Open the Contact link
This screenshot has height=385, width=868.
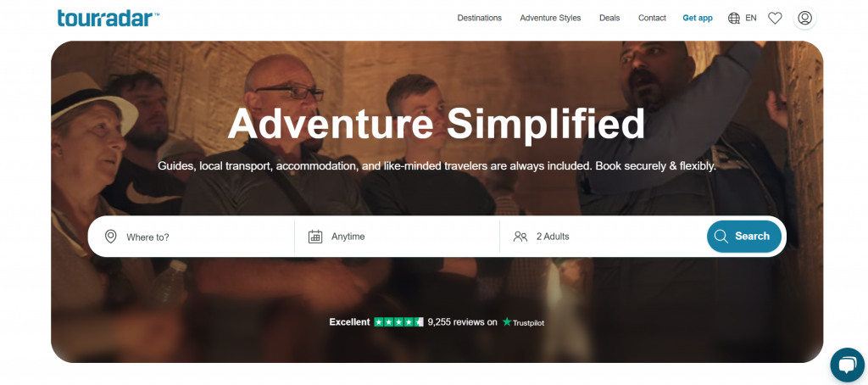(652, 18)
